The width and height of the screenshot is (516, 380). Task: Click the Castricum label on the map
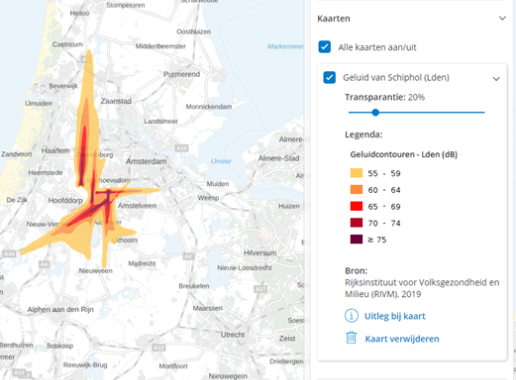point(67,44)
